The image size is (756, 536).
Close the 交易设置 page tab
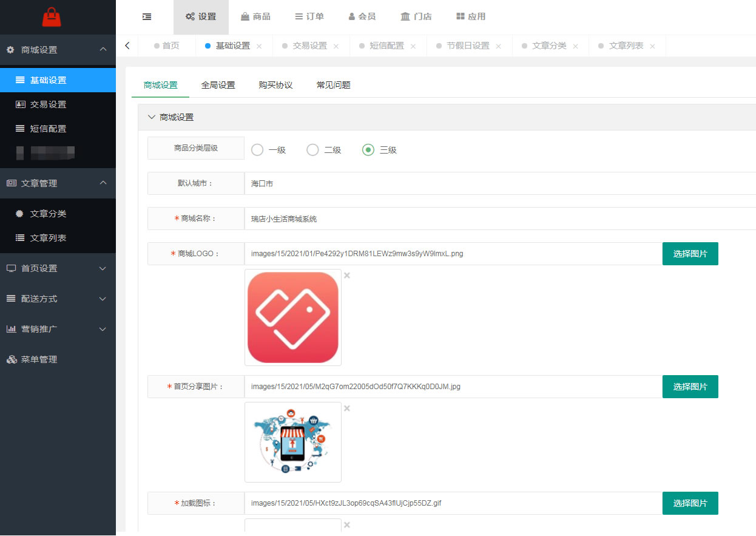point(336,46)
